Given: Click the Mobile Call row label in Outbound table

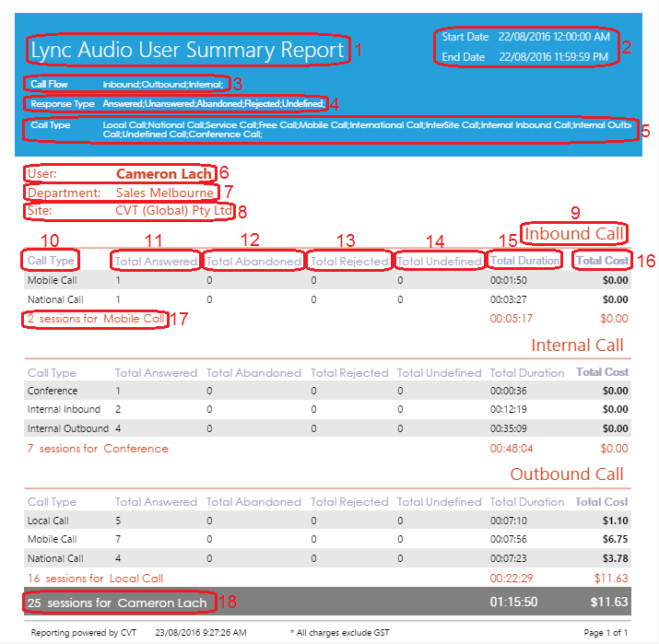Looking at the screenshot, I should coord(53,539).
